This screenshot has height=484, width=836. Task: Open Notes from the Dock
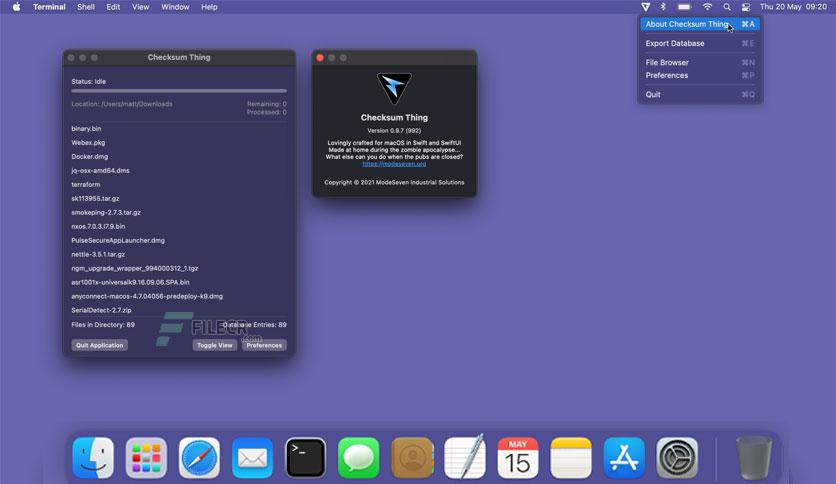[571, 457]
